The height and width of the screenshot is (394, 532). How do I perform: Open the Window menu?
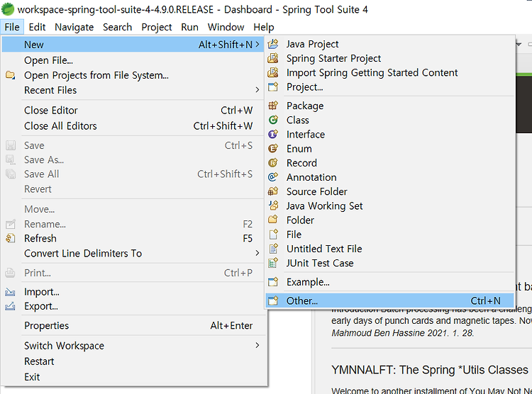(x=226, y=27)
